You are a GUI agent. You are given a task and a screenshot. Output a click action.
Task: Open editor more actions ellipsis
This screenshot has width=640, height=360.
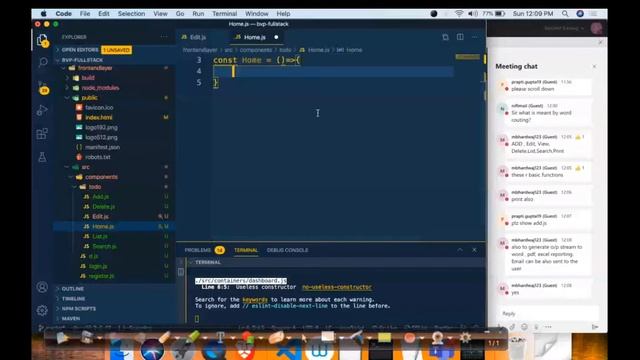click(475, 37)
